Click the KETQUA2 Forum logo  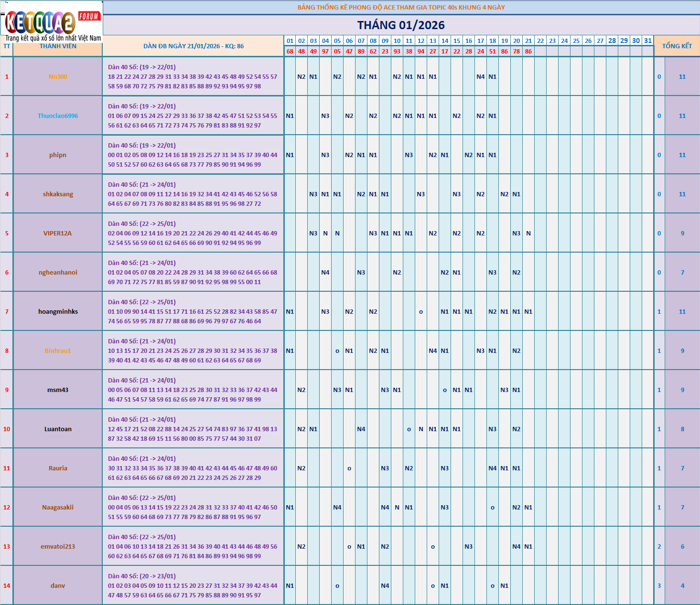[x=51, y=22]
